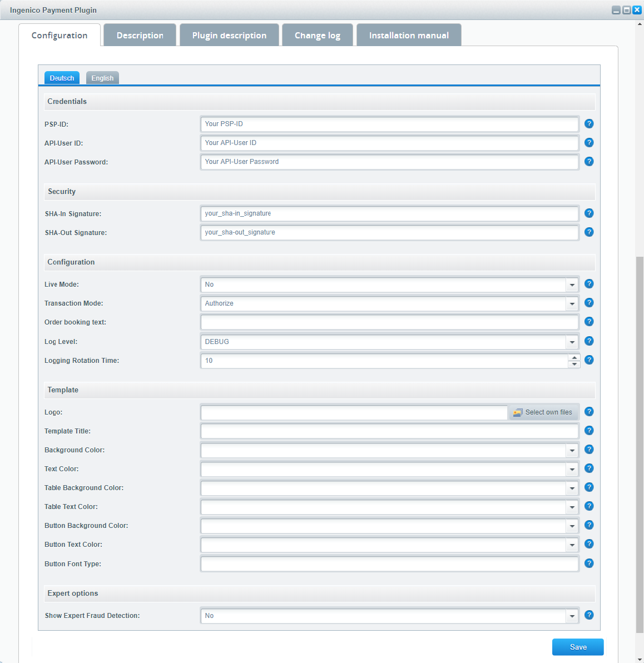Click the Save button

tap(578, 647)
